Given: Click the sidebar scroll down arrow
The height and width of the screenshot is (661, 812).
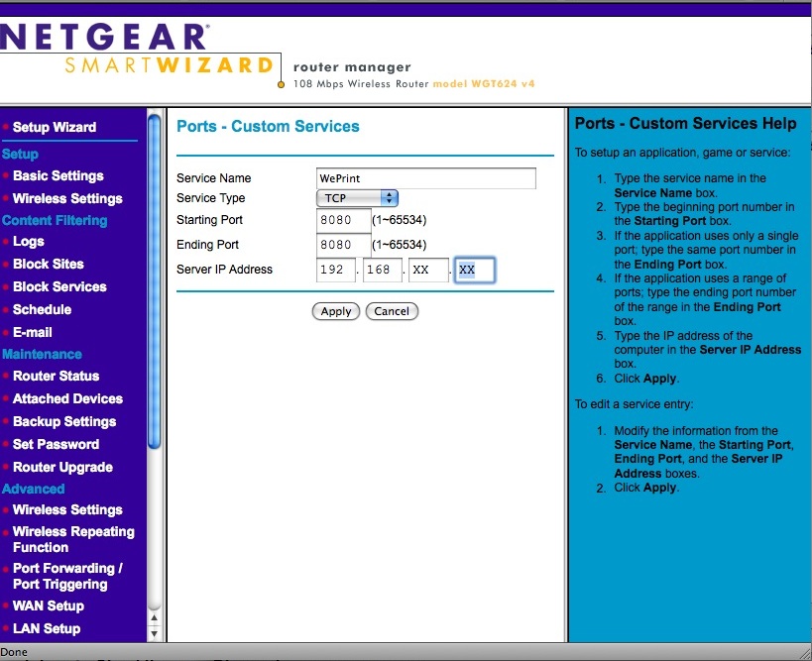Looking at the screenshot, I should 154,633.
